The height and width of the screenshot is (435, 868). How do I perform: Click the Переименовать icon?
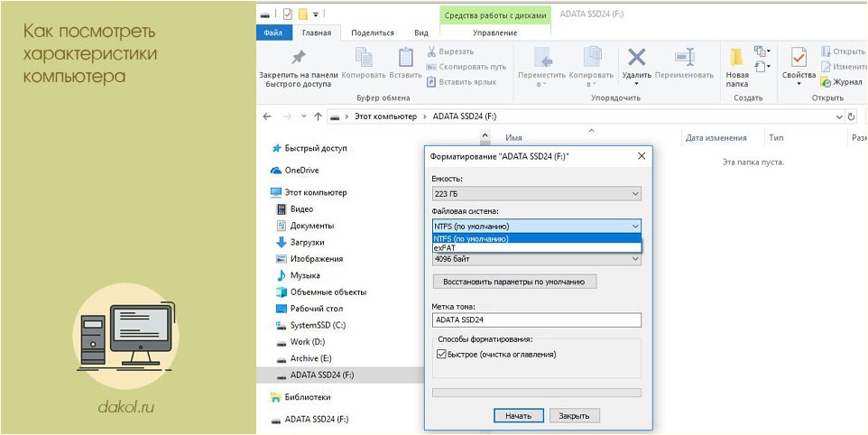tap(684, 57)
